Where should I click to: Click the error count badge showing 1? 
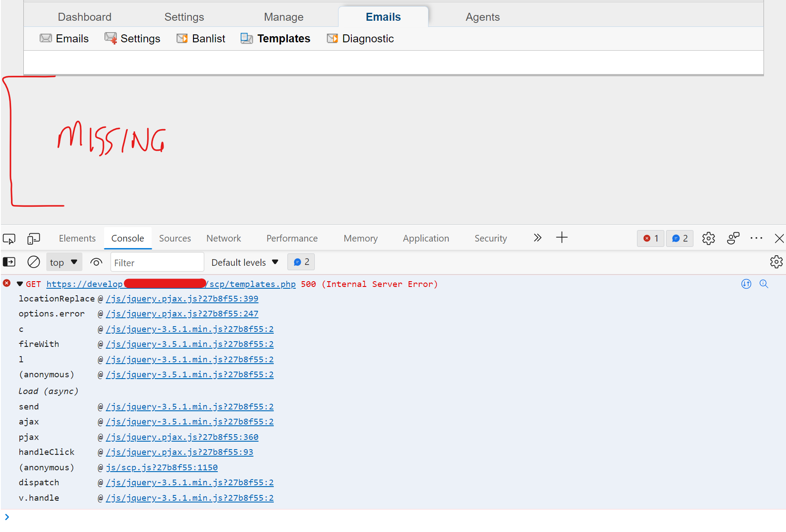(650, 238)
